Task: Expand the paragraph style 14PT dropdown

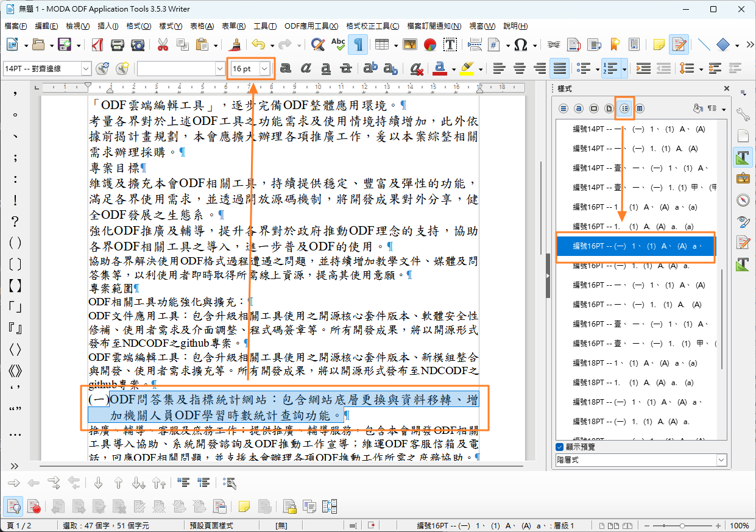Action: 85,69
